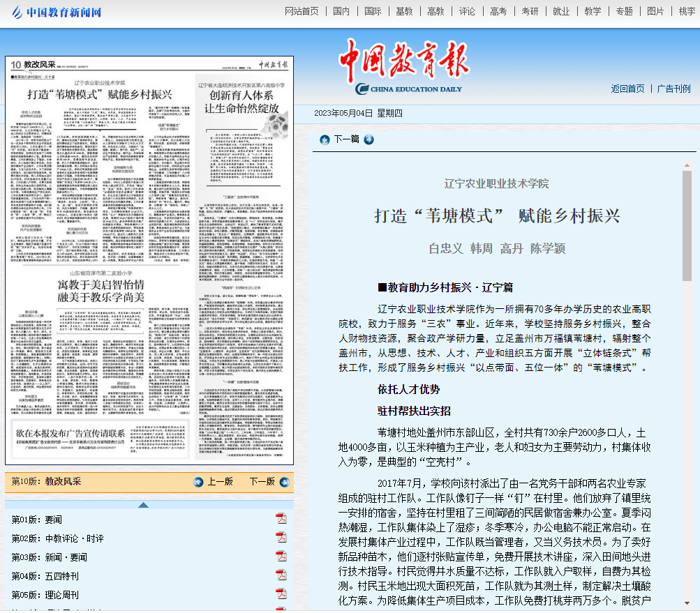
Task: Click the 广告刊例 link
Action: point(673,89)
